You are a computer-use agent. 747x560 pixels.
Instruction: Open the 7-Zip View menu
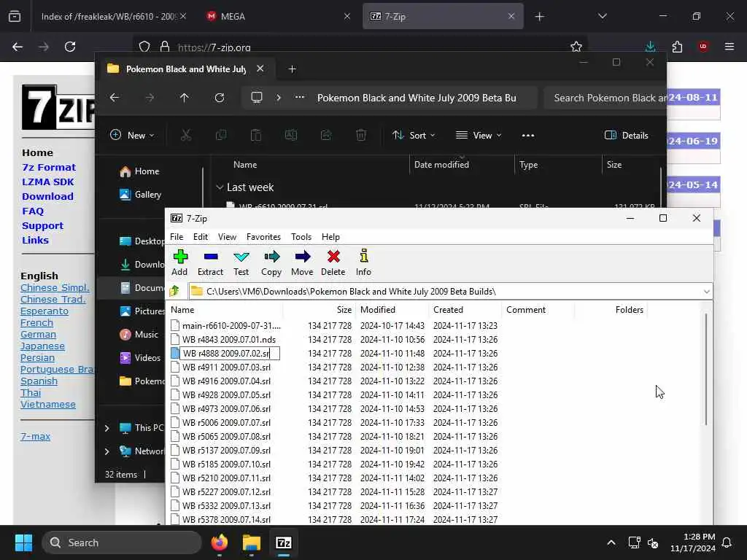coord(228,237)
